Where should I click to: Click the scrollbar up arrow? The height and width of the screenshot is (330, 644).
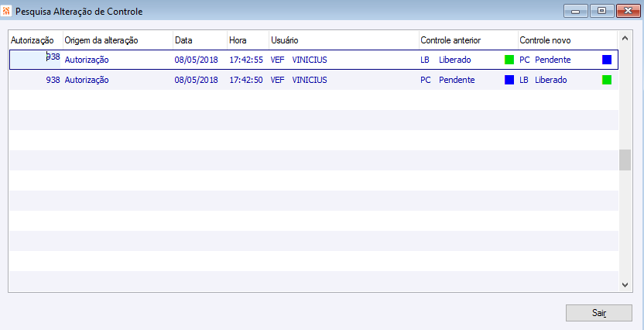625,38
